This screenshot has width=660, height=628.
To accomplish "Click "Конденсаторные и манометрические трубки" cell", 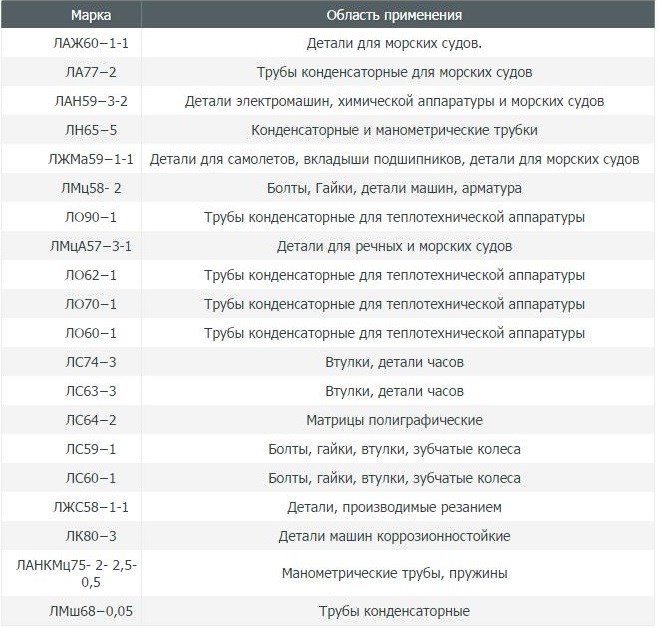I will (394, 131).
